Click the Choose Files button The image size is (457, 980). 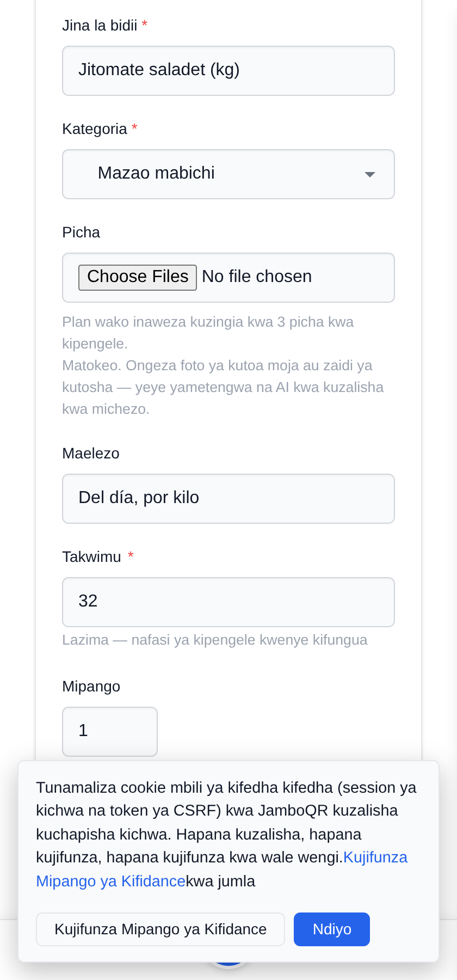click(x=138, y=277)
